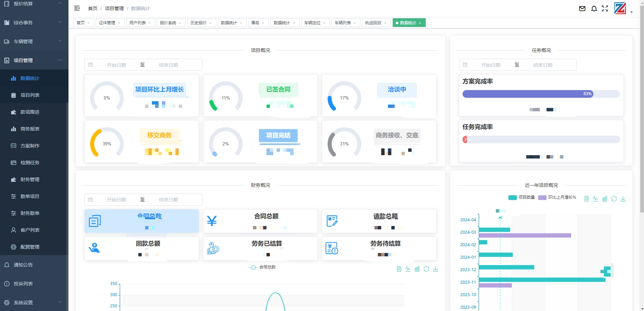Image resolution: width=644 pixels, height=311 pixels.
Task: Select the 回款总额 card icon
Action: [x=94, y=248]
